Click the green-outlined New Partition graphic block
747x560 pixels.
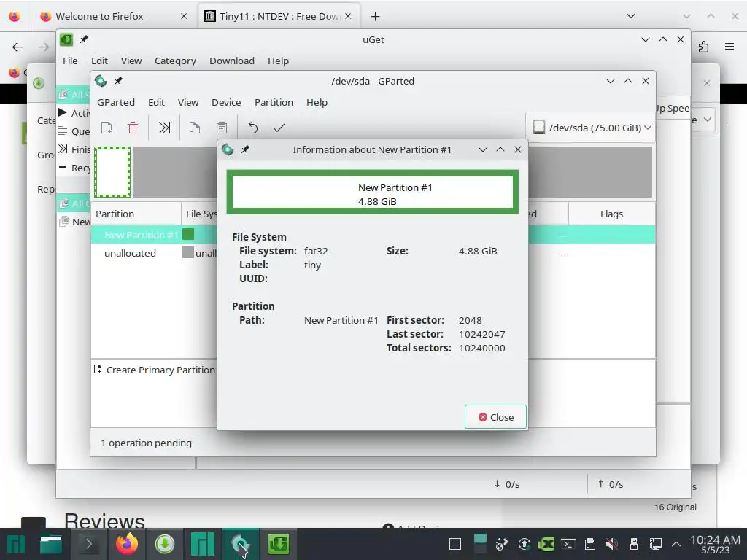pyautogui.click(x=112, y=172)
